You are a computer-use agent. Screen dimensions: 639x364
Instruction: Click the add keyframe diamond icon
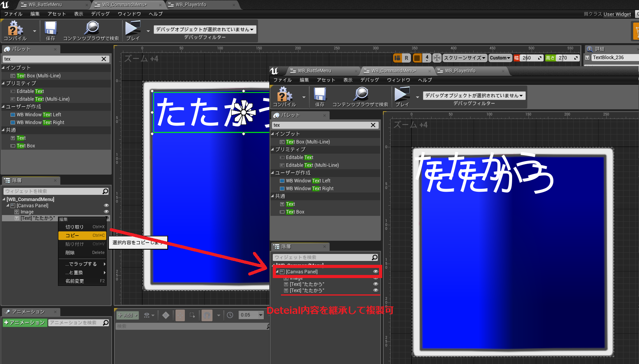(166, 315)
